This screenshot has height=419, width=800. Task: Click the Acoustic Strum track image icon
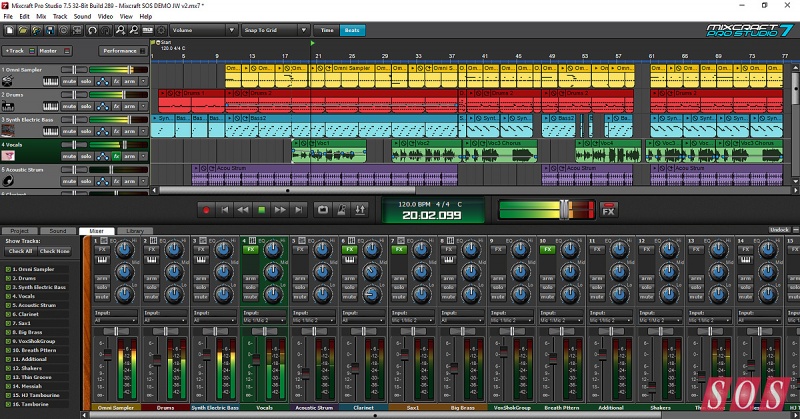click(x=8, y=181)
